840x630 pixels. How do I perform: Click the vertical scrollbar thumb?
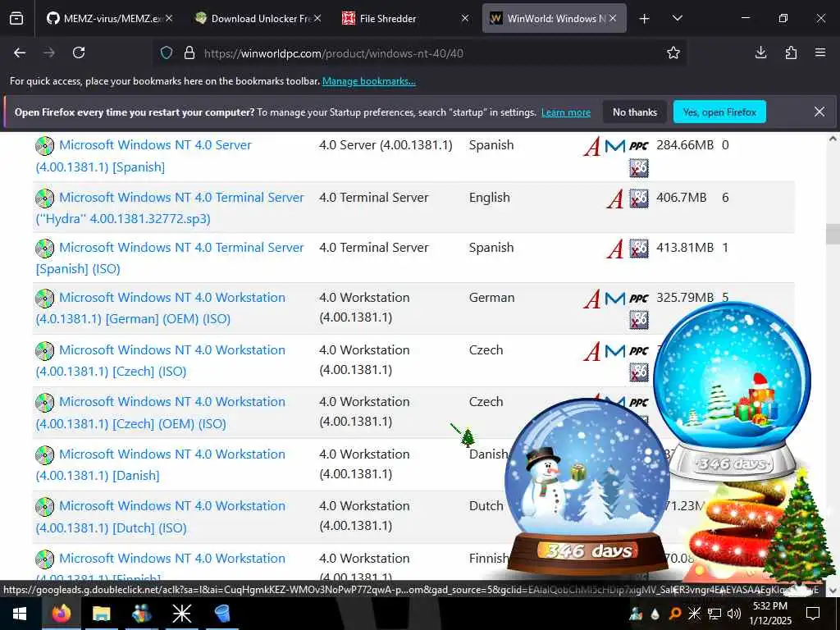(833, 234)
